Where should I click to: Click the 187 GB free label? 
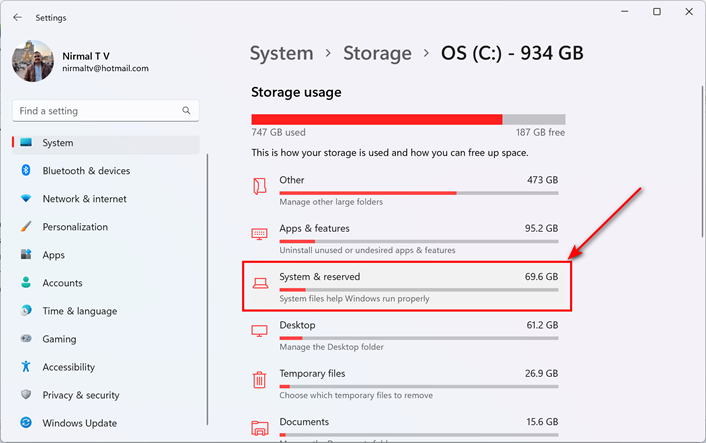coord(540,132)
